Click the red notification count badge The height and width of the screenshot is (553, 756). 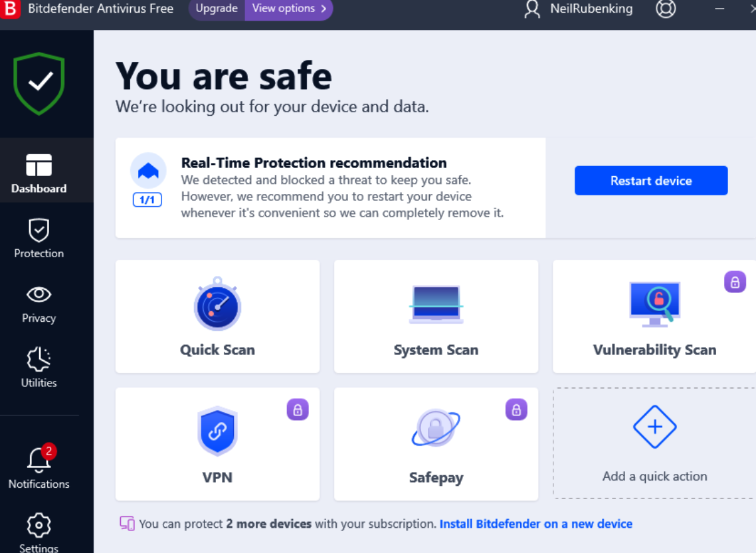coord(48,451)
